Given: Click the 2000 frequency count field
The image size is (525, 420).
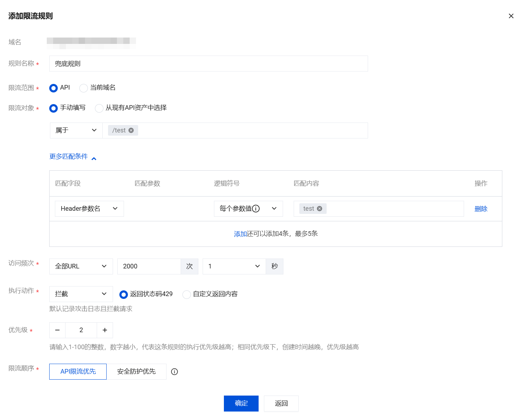Looking at the screenshot, I should coord(149,266).
